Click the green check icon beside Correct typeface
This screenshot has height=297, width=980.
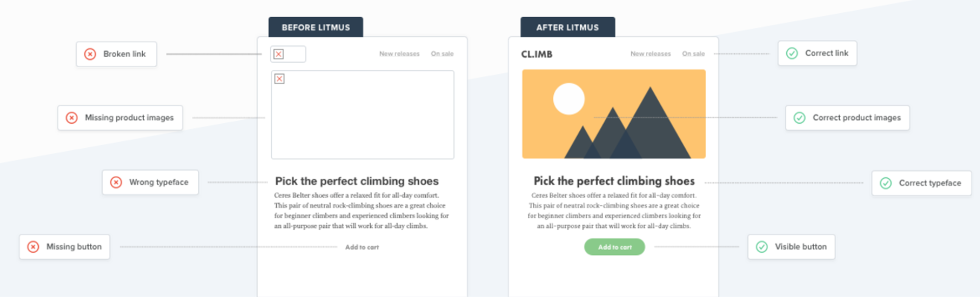tap(886, 183)
